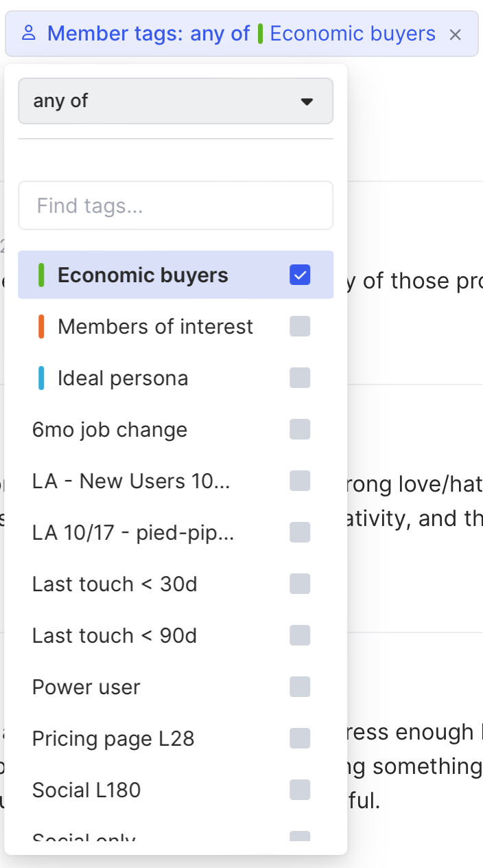The image size is (483, 868).
Task: Click the person icon in Member tags filter
Action: (x=28, y=34)
